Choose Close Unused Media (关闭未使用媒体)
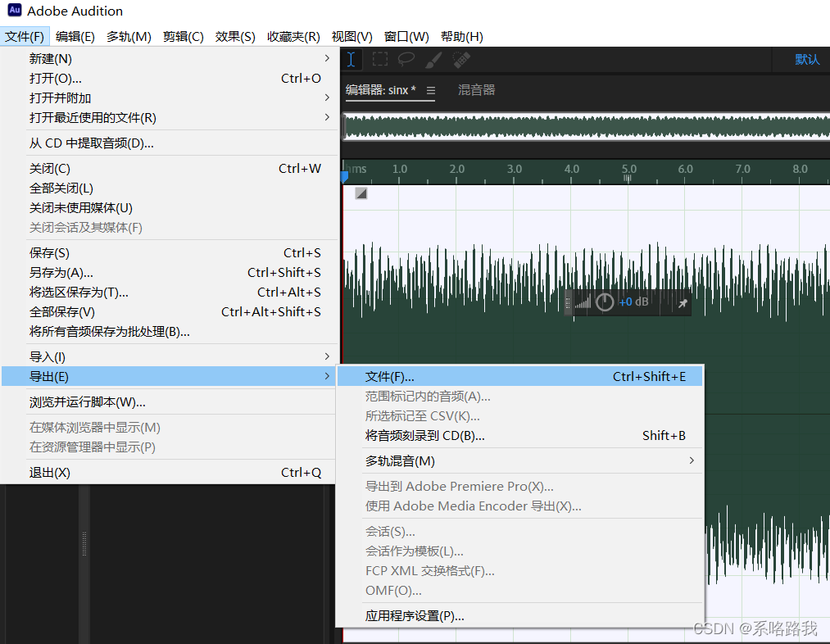 point(170,207)
